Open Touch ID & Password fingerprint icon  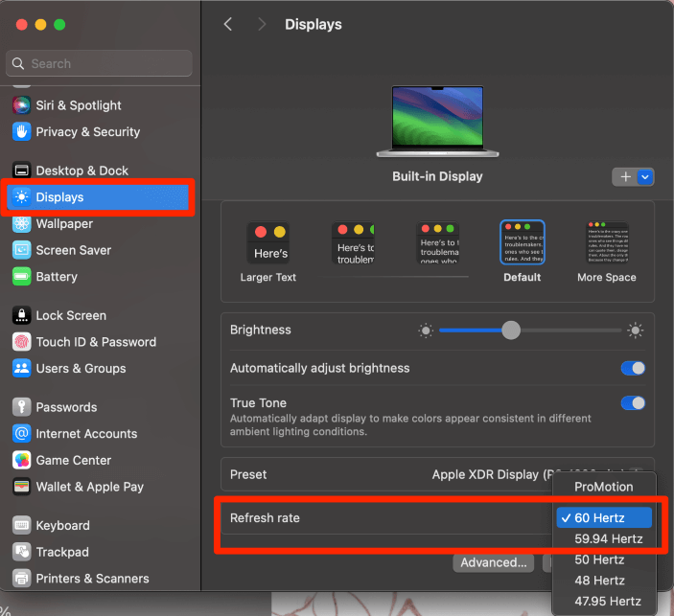(x=21, y=342)
